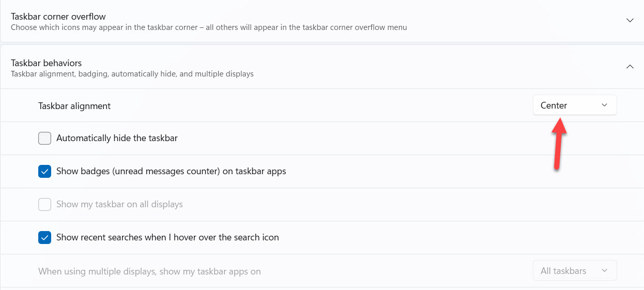This screenshot has width=644, height=290.
Task: Expand the Taskbar corner overflow section chevron
Action: coord(630,20)
